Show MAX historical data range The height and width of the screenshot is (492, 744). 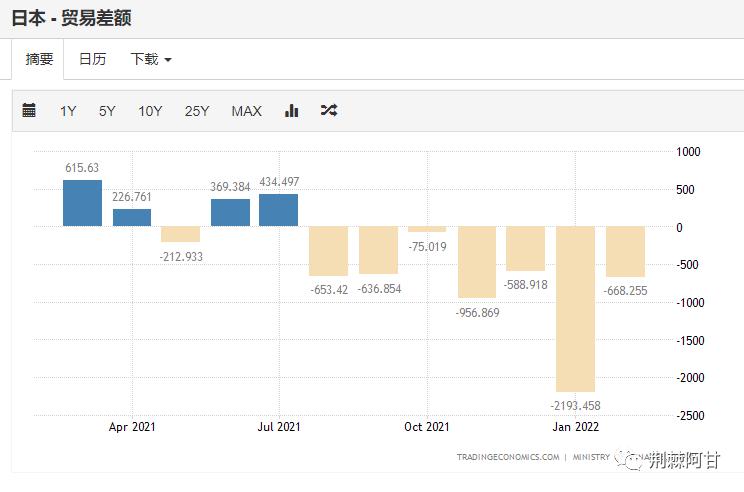pyautogui.click(x=246, y=111)
